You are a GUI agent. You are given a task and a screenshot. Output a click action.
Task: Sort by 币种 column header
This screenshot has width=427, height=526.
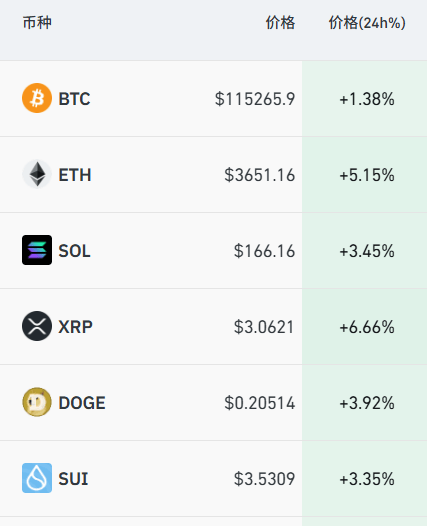coord(37,23)
